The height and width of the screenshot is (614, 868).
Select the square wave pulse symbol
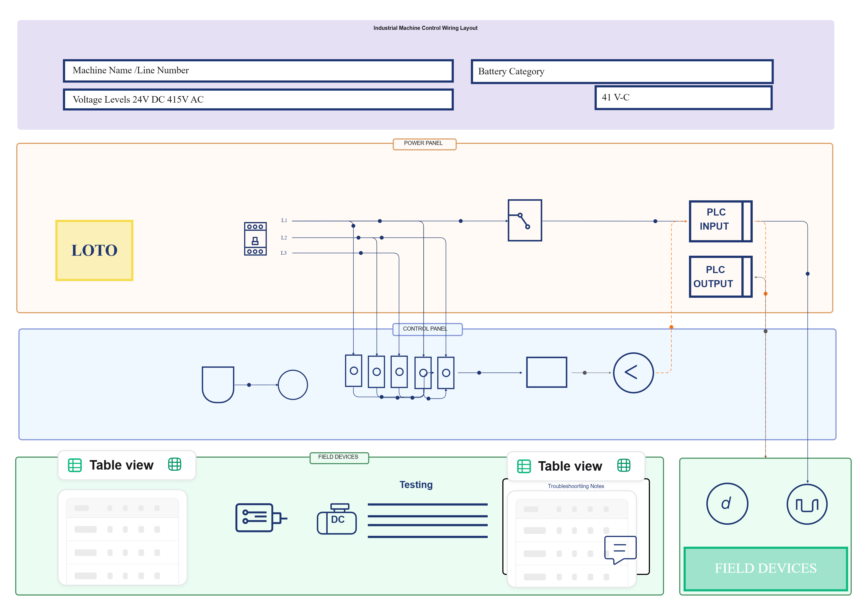(807, 504)
